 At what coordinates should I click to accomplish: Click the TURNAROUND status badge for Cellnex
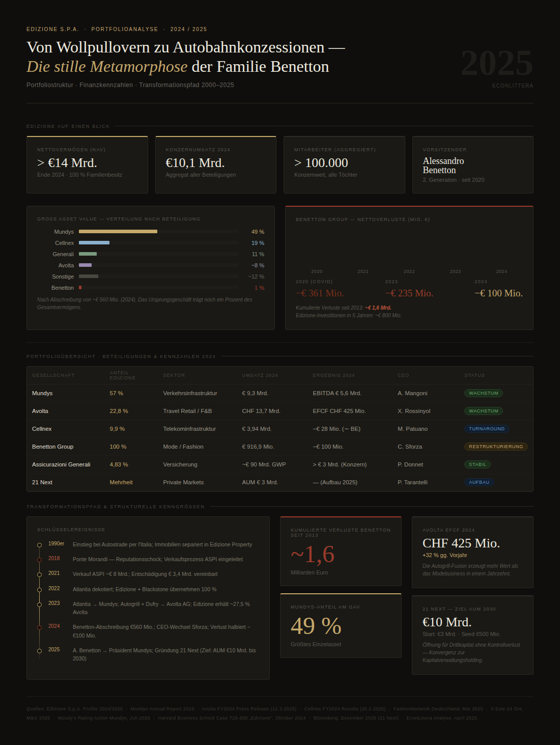pyautogui.click(x=486, y=429)
